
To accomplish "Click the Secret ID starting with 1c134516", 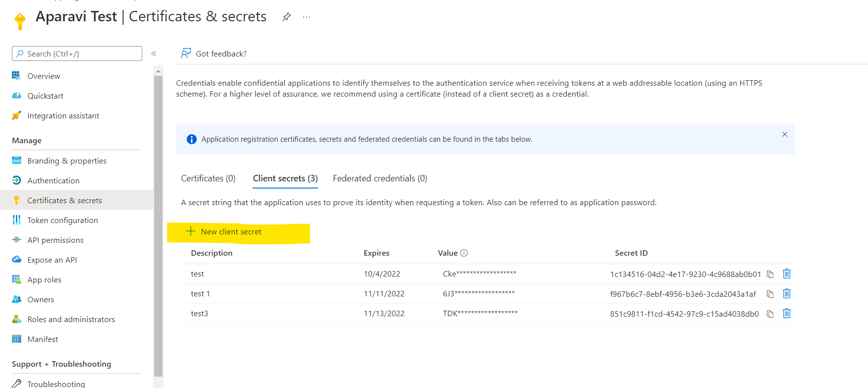I will click(x=686, y=274).
